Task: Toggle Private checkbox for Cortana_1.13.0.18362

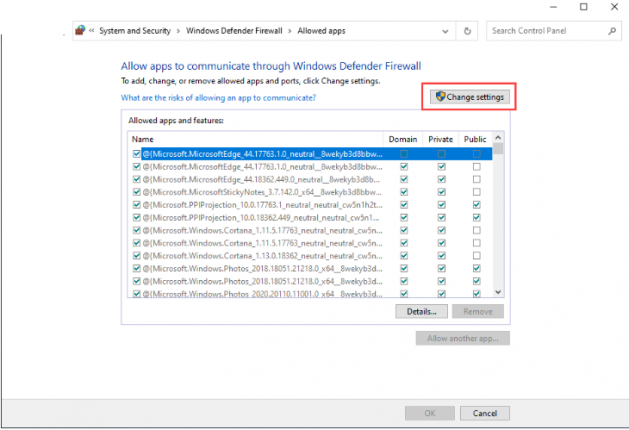Action: tap(442, 256)
